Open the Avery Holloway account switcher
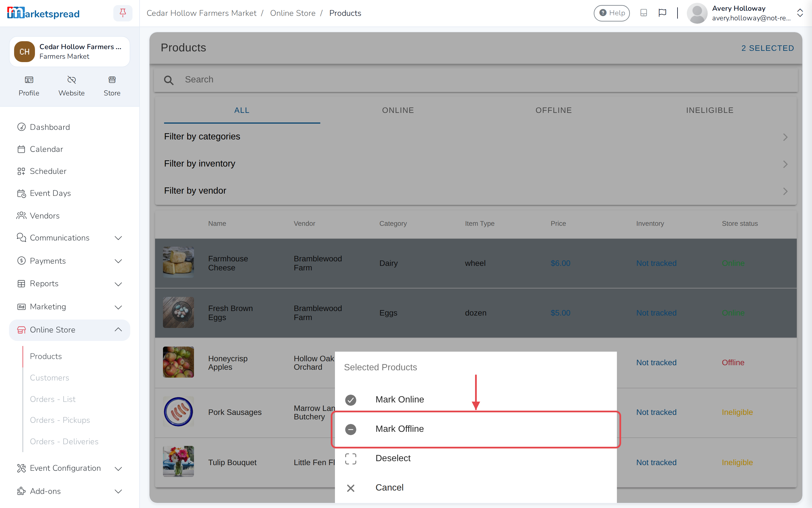The width and height of the screenshot is (812, 508). pos(745,13)
